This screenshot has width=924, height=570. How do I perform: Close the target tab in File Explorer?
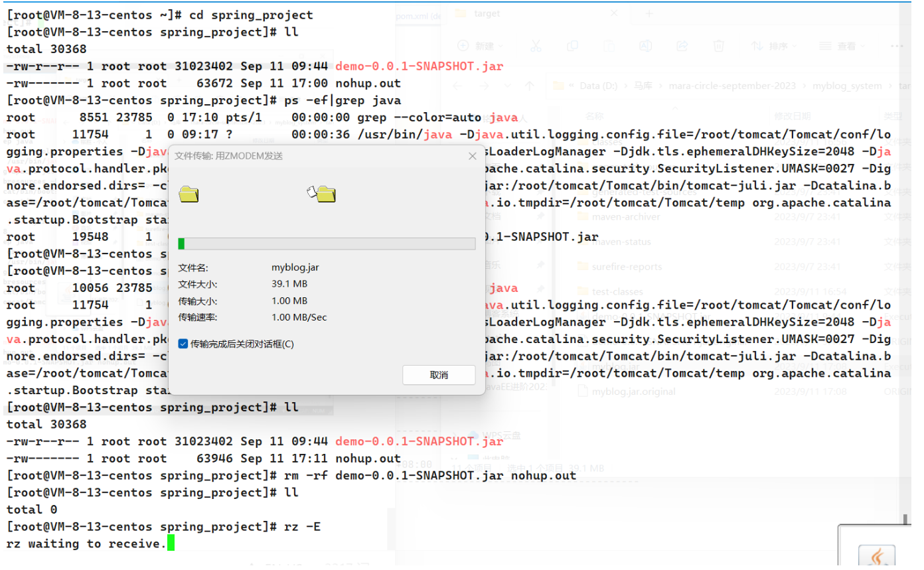tap(613, 13)
